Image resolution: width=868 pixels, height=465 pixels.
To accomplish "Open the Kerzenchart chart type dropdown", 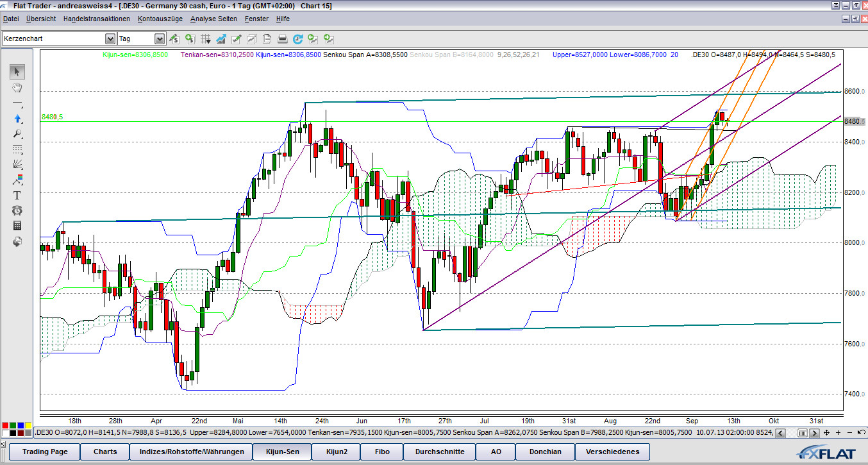I will [110, 39].
